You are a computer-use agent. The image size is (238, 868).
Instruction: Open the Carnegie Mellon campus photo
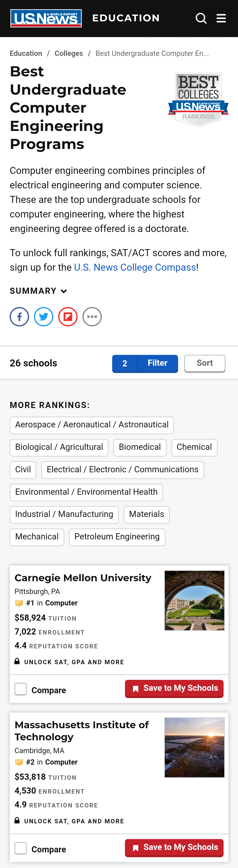tap(194, 600)
